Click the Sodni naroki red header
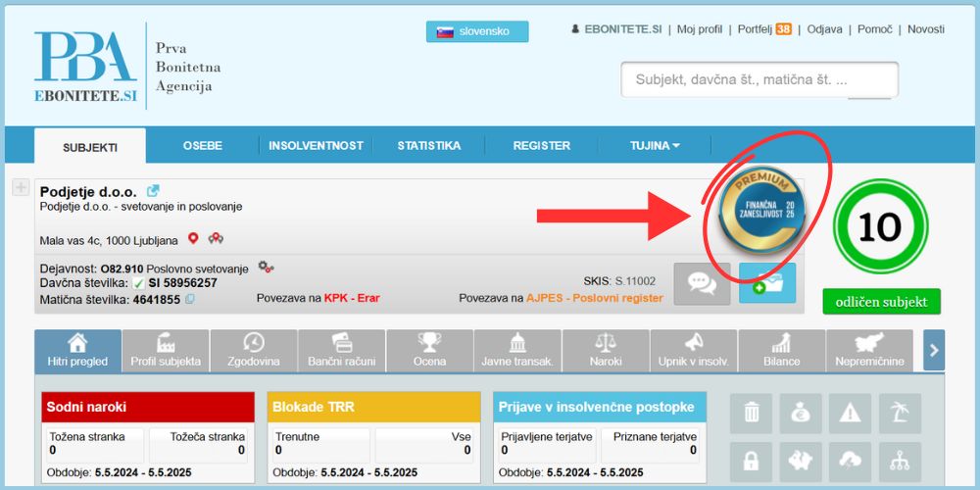The width and height of the screenshot is (980, 490). pos(148,408)
